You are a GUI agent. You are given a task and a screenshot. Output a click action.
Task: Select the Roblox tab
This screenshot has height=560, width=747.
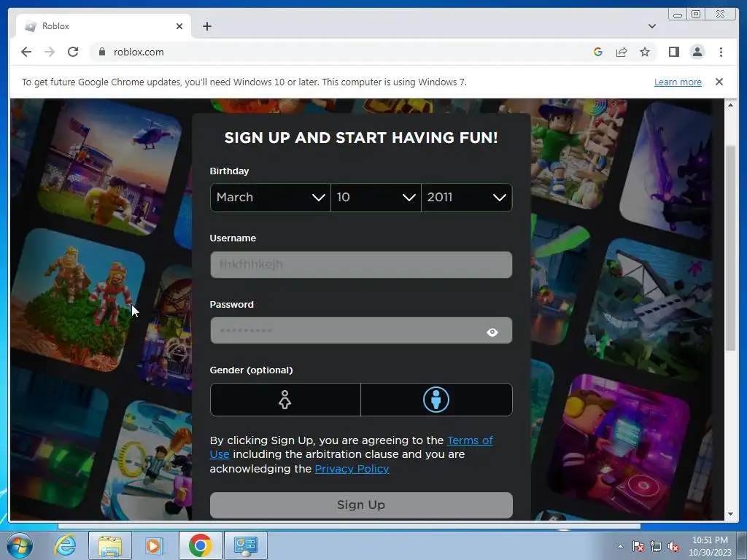[104, 26]
